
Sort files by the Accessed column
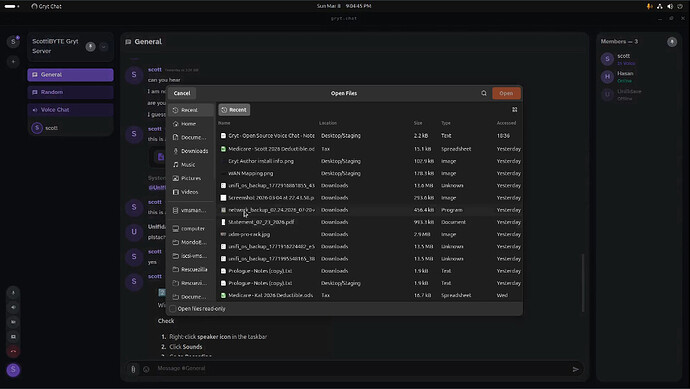tap(506, 123)
